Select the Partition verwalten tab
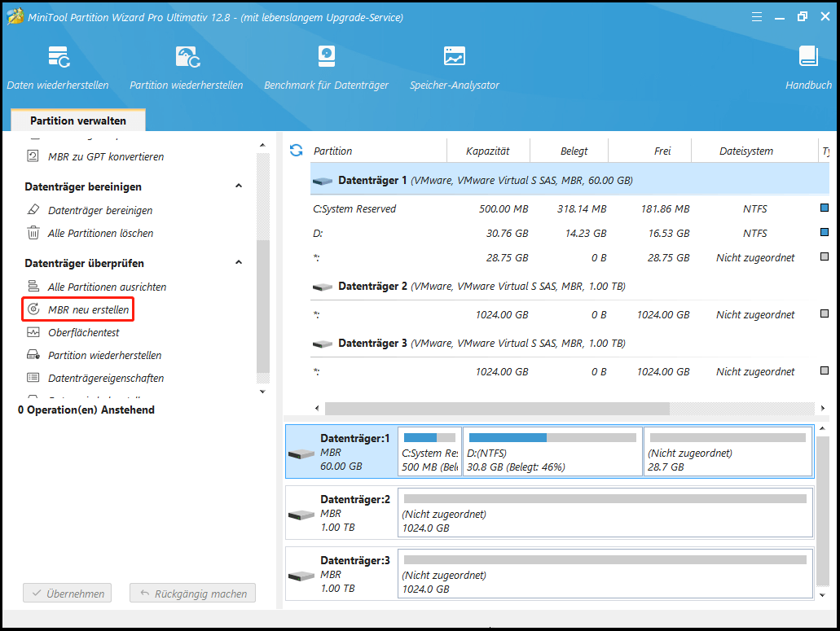The height and width of the screenshot is (631, 840). [78, 121]
